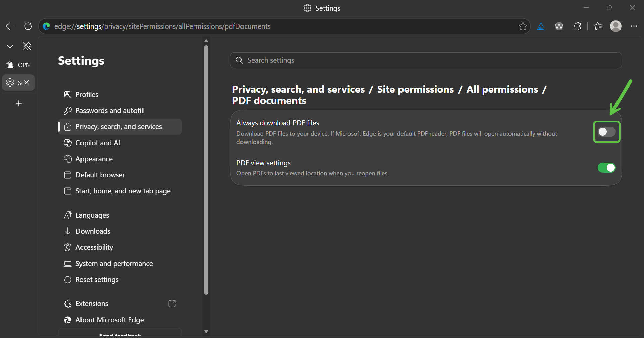Click the key icon beside Passwords
Viewport: 644px width, 338px height.
coord(68,111)
